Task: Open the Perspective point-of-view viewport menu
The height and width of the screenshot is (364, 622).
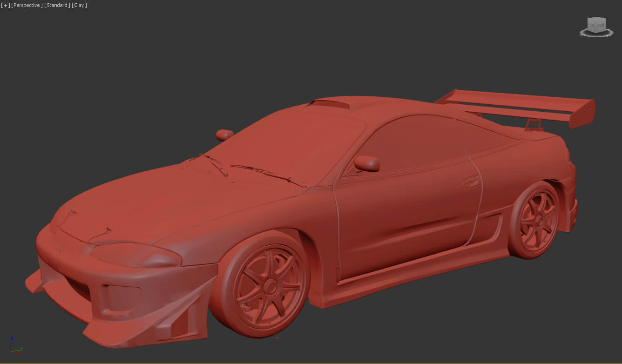Action: pyautogui.click(x=27, y=5)
